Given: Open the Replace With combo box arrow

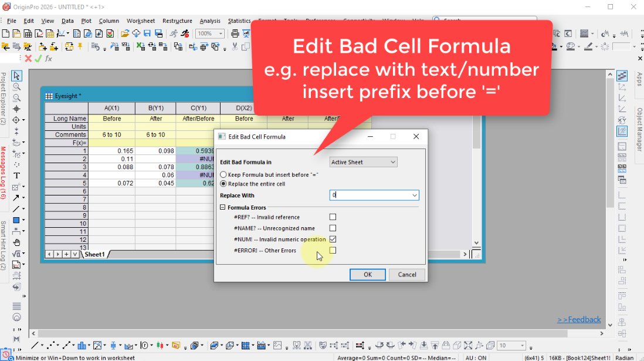Looking at the screenshot, I should pyautogui.click(x=415, y=195).
